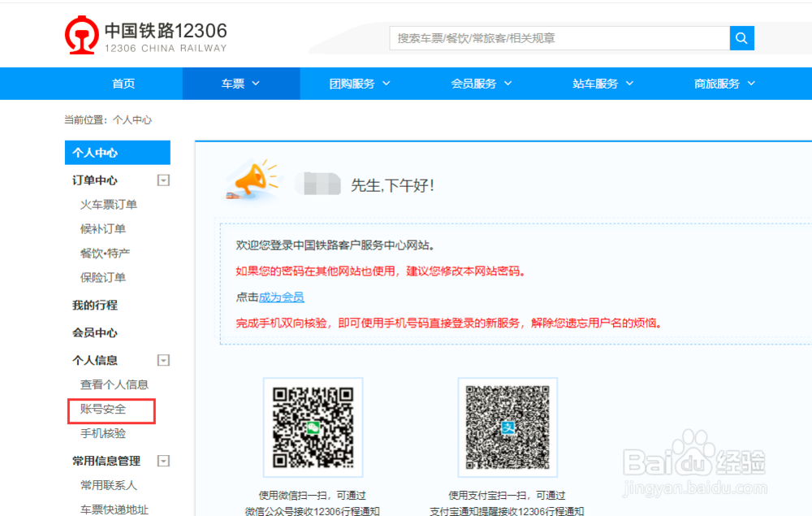Image resolution: width=812 pixels, height=516 pixels.
Task: Click the 12306 China Railway logo
Action: 81,35
